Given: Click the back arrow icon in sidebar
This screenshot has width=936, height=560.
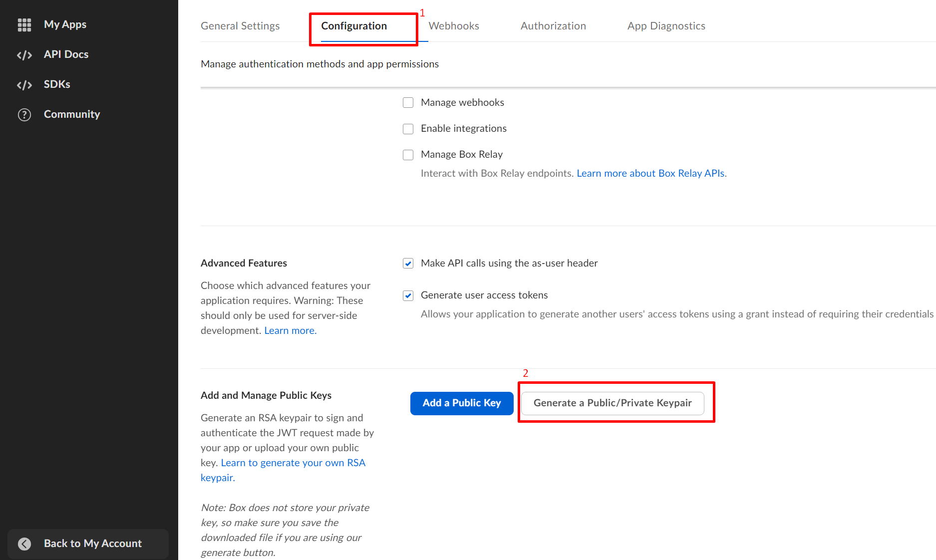Looking at the screenshot, I should [x=24, y=544].
